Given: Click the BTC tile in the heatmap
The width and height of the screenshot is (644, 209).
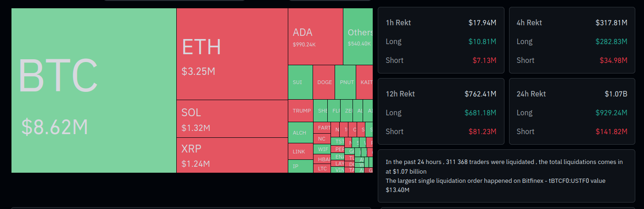Looking at the screenshot, I should tap(94, 90).
